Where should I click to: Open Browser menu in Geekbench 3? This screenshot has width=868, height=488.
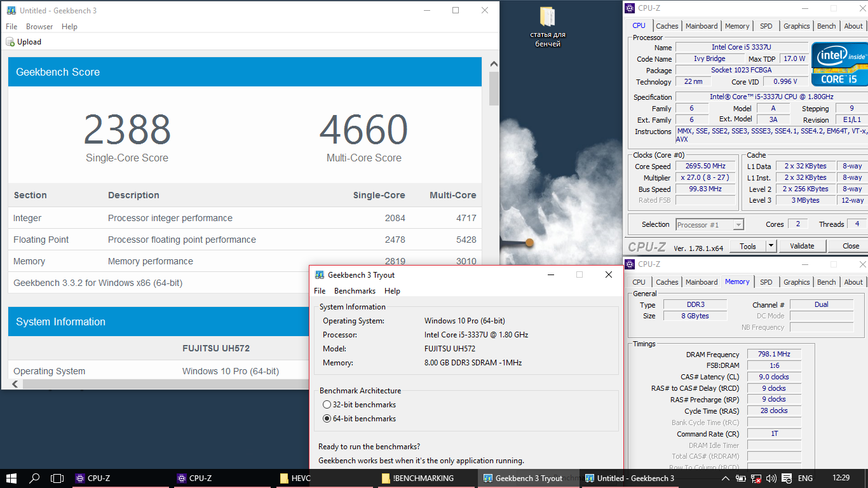tap(39, 27)
